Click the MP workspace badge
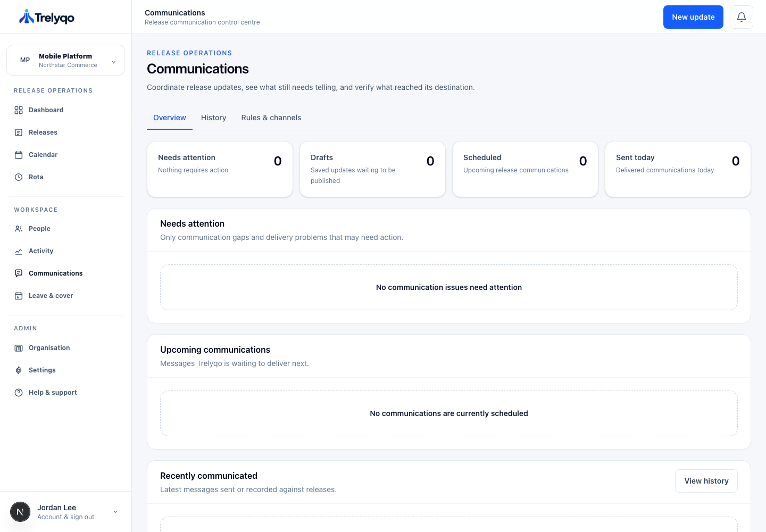The image size is (766, 532). [25, 60]
